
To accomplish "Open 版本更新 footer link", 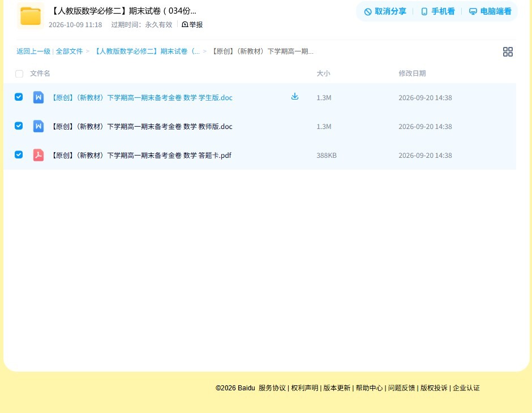I will coord(337,388).
